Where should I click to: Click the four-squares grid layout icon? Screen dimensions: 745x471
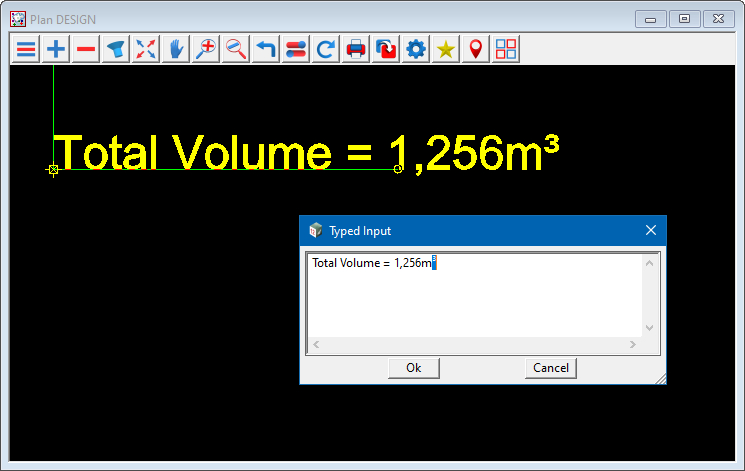(x=506, y=49)
